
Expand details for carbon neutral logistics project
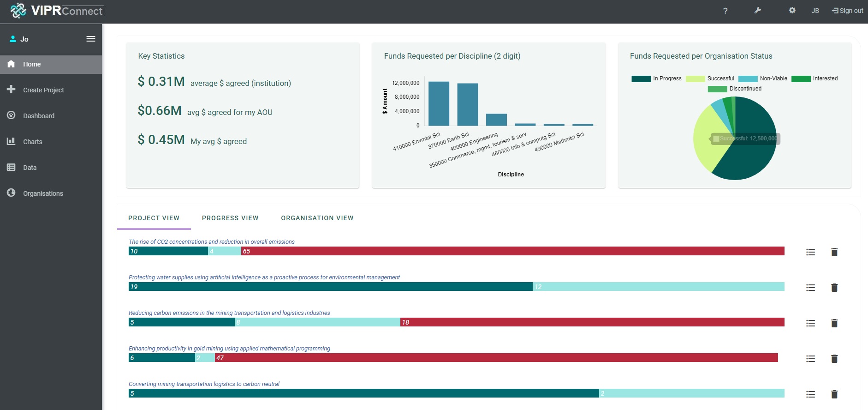tap(810, 394)
